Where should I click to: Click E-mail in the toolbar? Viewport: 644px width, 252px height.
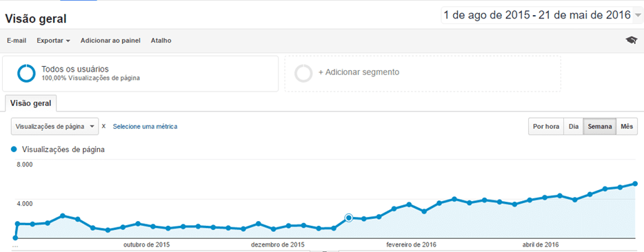coord(17,41)
